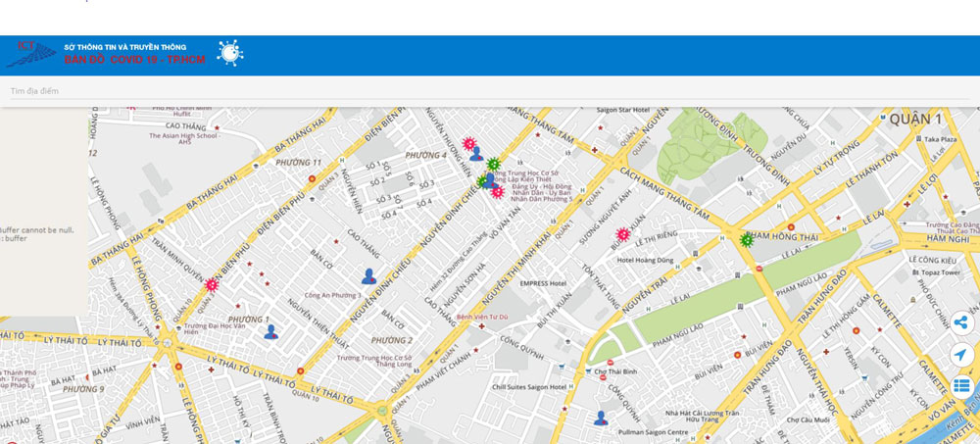The height and width of the screenshot is (444, 980).
Task: Click the 'PHƯỜNG 9' ward label
Action: click(83, 389)
